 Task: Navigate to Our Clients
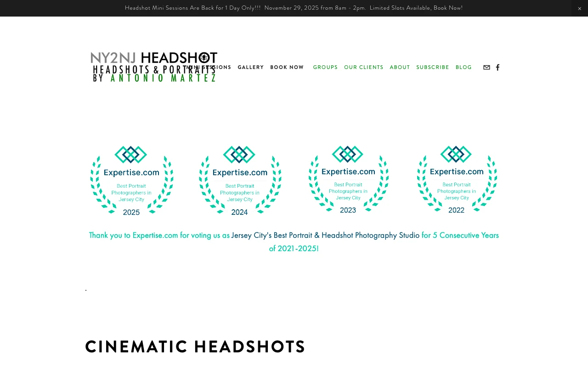(363, 68)
